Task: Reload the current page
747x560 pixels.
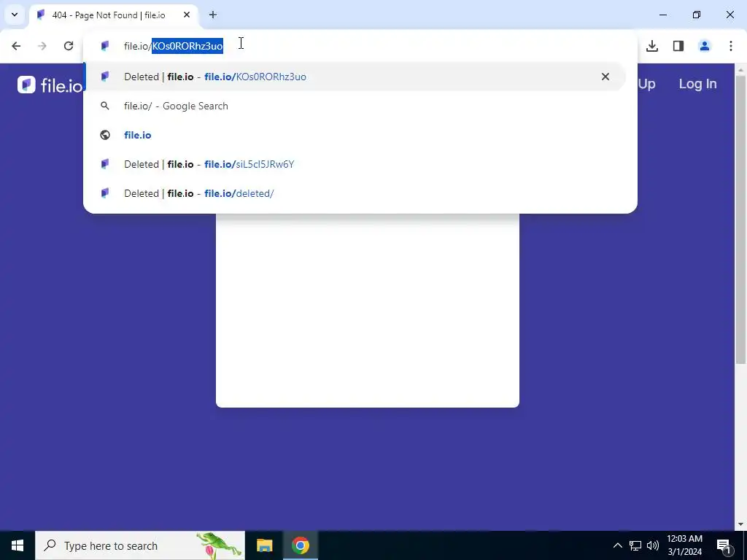Action: click(x=69, y=46)
